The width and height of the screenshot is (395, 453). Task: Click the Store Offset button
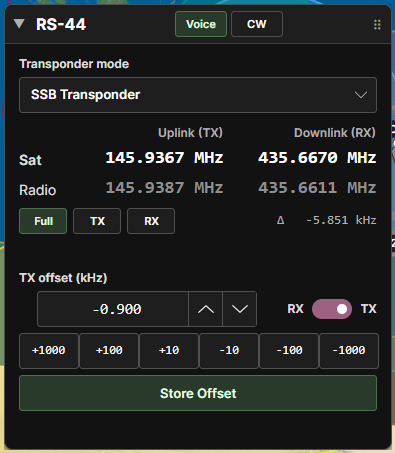pos(198,393)
